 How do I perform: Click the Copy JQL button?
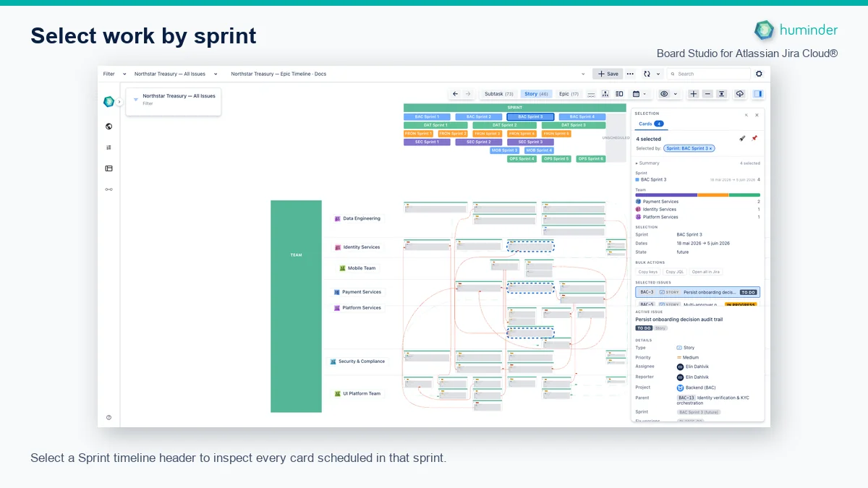675,272
